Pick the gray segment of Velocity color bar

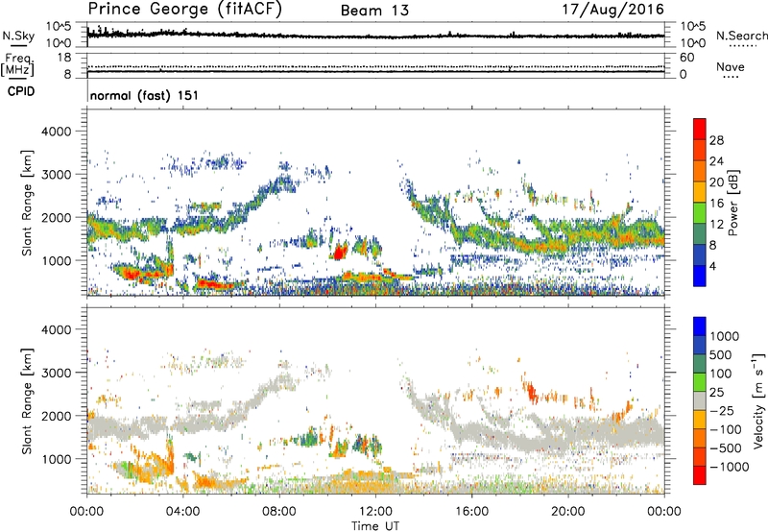point(700,400)
